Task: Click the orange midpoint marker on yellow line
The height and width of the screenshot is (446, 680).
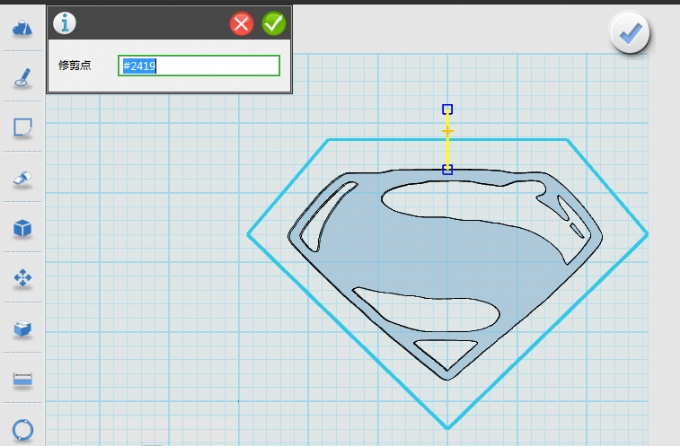Action: click(448, 131)
